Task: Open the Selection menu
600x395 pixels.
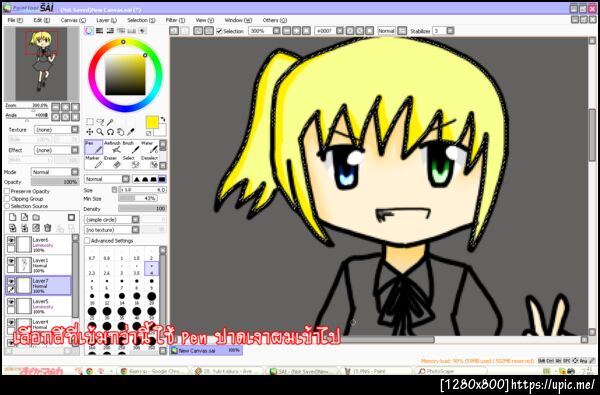Action: point(141,20)
